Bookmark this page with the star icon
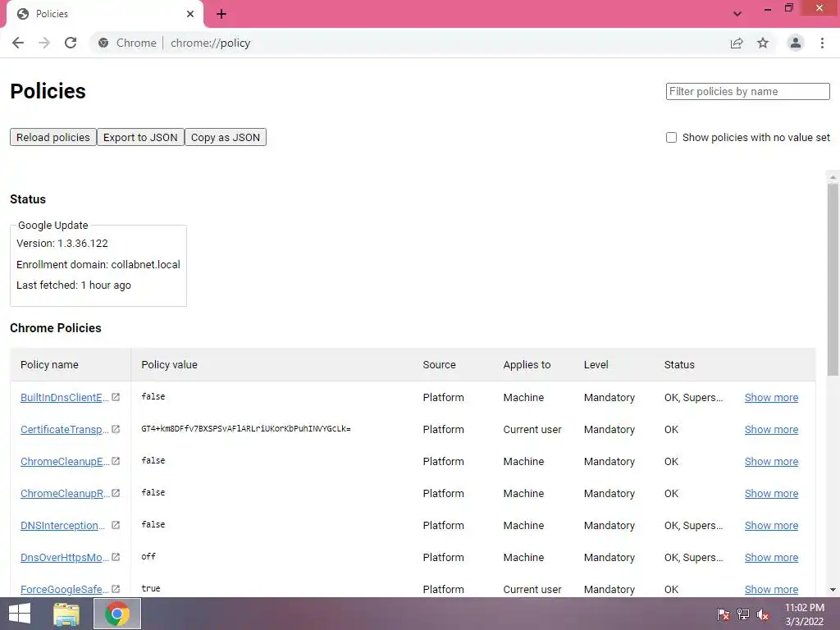 (763, 43)
